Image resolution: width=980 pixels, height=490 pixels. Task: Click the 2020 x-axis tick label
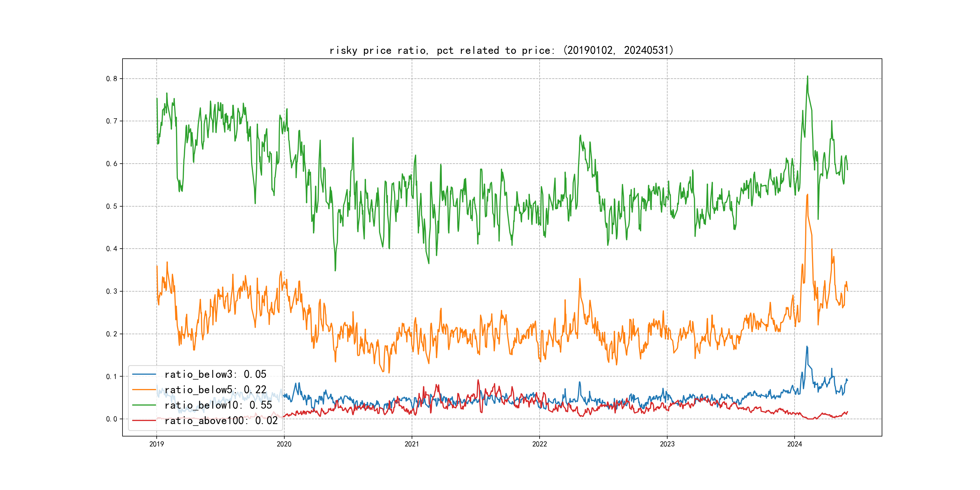(x=284, y=444)
